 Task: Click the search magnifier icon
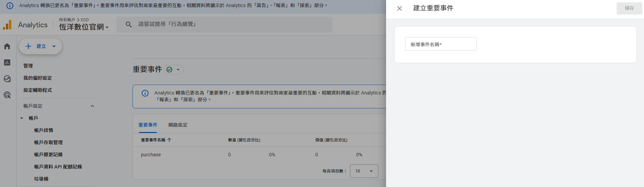coord(128,24)
